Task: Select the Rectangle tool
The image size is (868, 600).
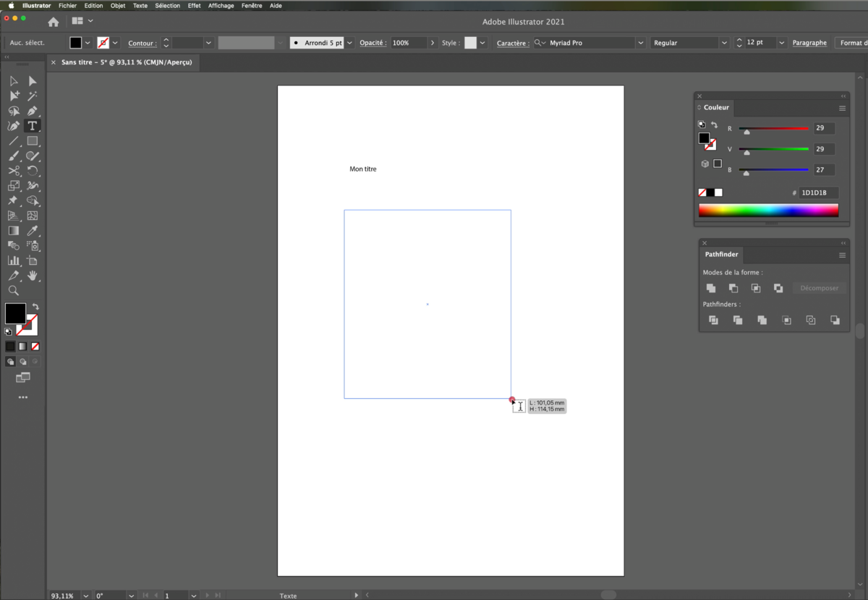Action: (x=33, y=141)
